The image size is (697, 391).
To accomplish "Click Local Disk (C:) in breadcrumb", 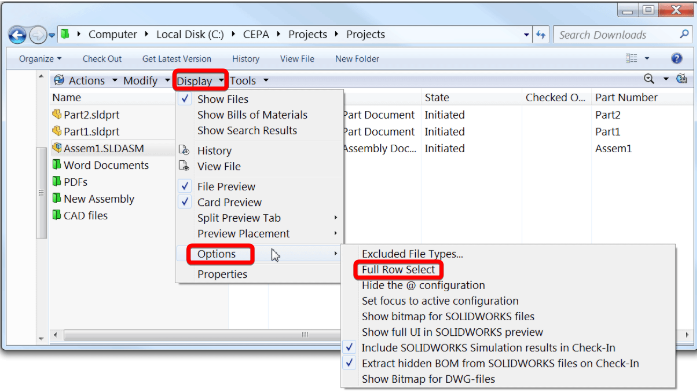I will [x=190, y=34].
